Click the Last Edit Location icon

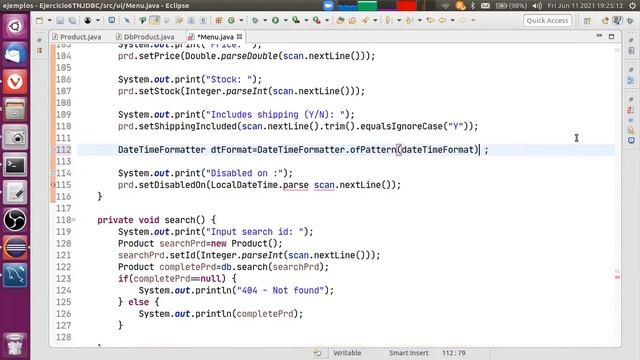pyautogui.click(x=430, y=20)
